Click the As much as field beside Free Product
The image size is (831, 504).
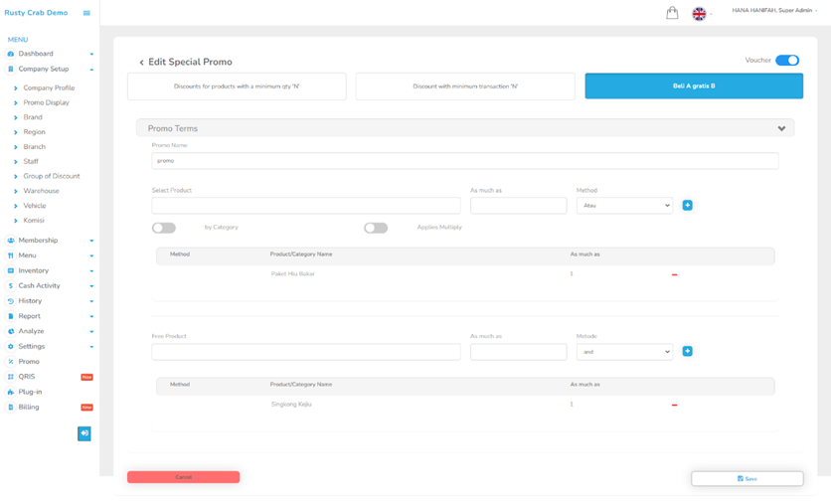click(x=518, y=352)
